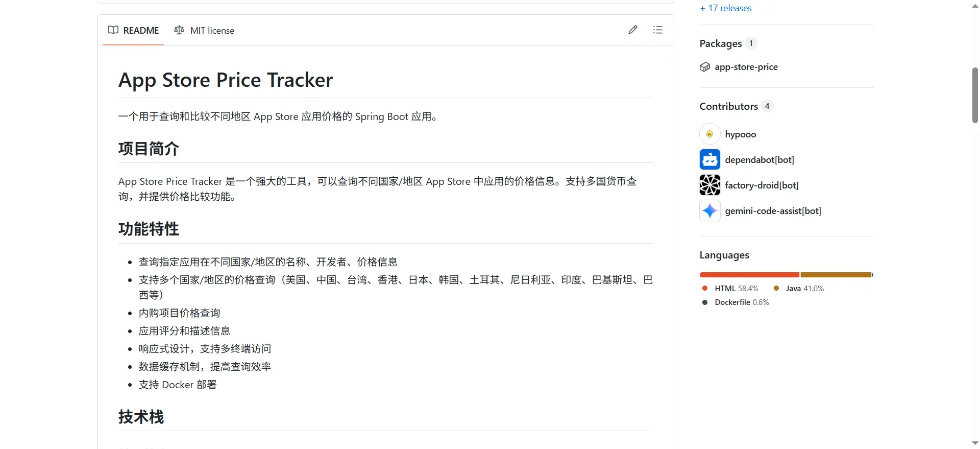Open the factory-droid[bot] avatar icon
Viewport: 980px width, 449px height.
pos(709,185)
